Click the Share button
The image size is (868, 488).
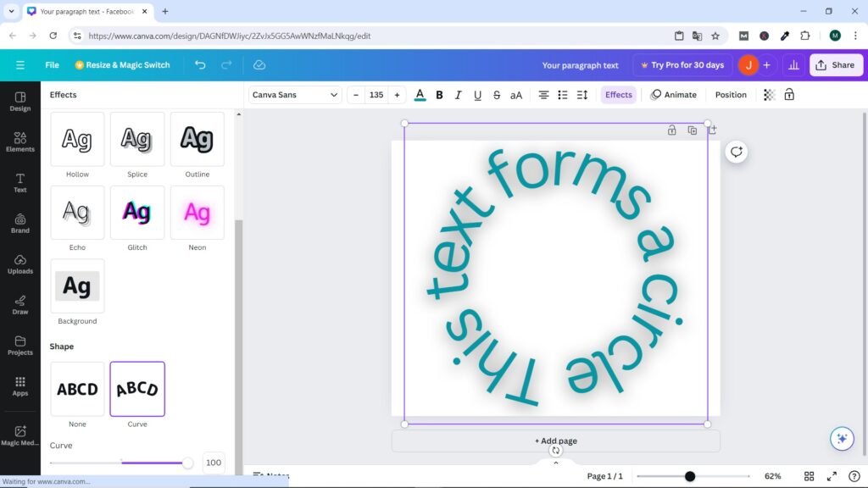click(834, 65)
